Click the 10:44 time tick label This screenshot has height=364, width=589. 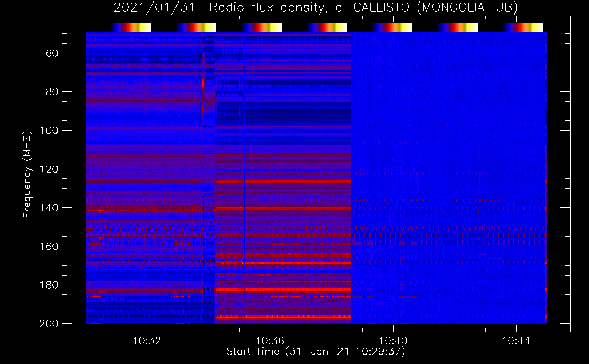[516, 341]
